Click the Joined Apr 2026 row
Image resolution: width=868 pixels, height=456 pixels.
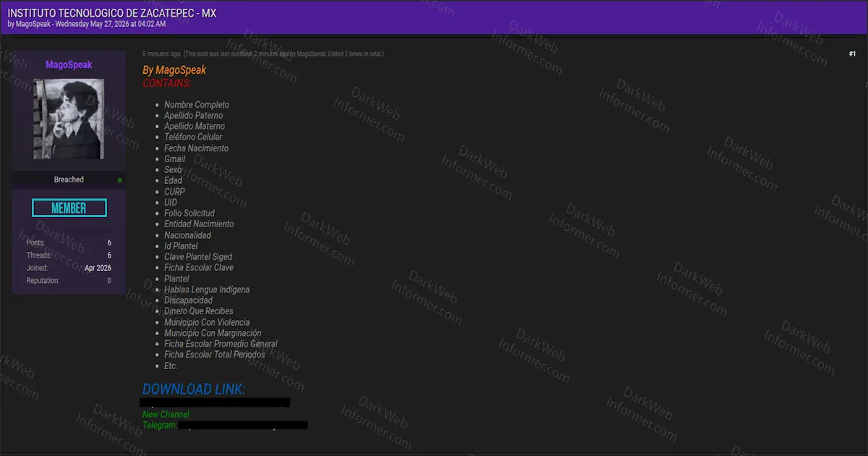[69, 268]
